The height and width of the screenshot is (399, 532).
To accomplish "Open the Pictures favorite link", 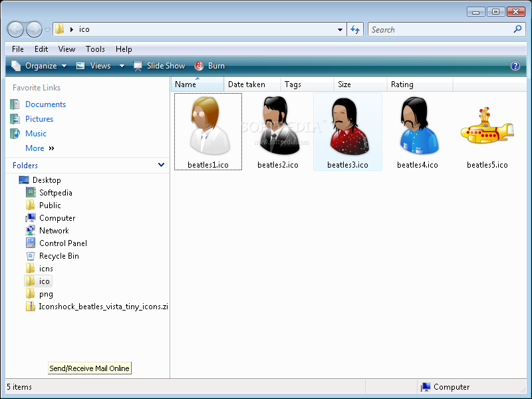I will click(x=39, y=119).
